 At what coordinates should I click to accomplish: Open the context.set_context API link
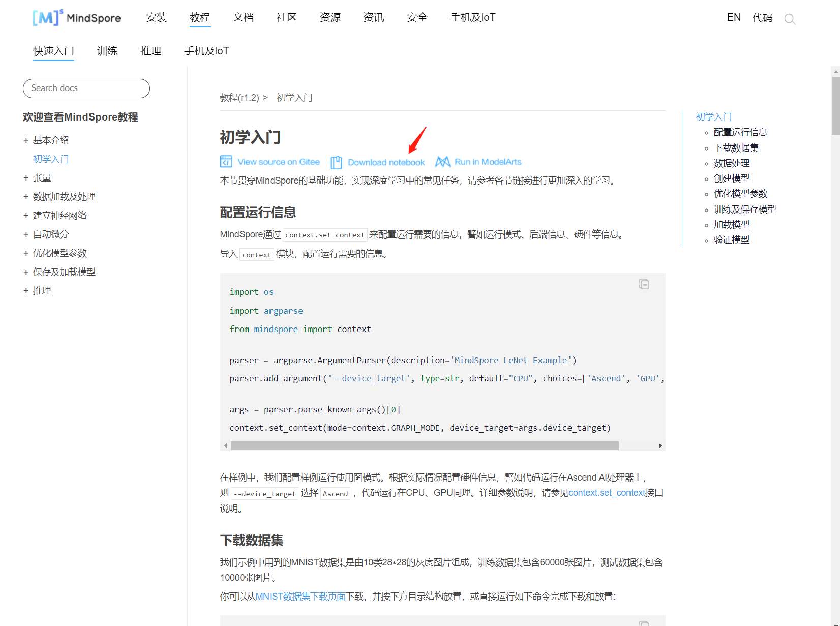point(607,493)
